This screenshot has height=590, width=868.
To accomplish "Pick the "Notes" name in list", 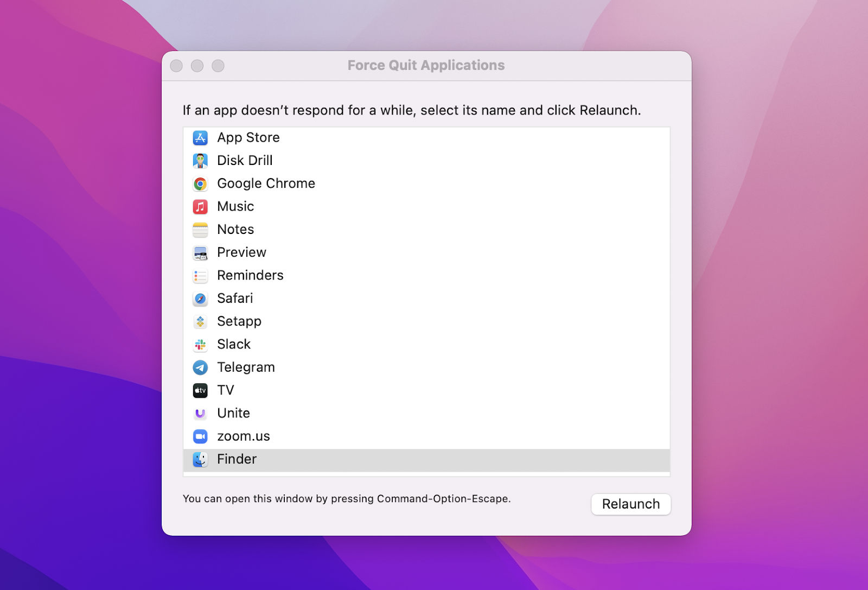I will click(x=235, y=230).
